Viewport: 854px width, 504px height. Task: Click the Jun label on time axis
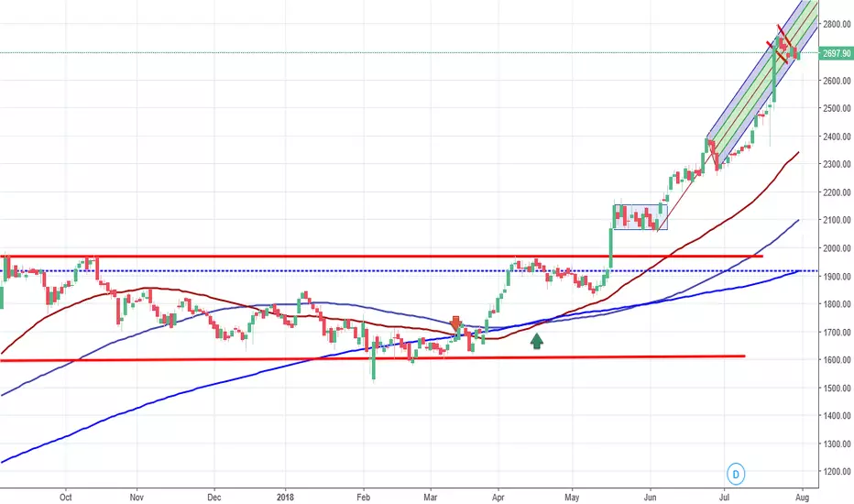click(x=650, y=498)
